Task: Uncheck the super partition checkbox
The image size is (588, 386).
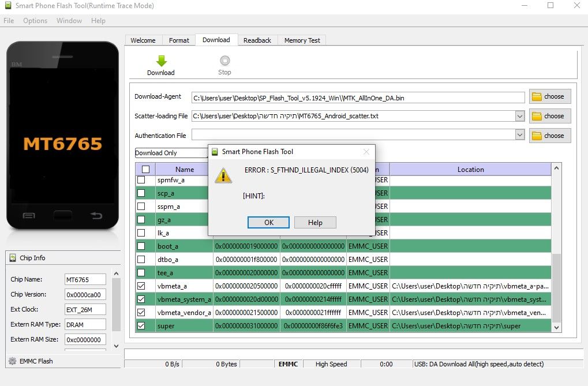Action: pyautogui.click(x=141, y=326)
